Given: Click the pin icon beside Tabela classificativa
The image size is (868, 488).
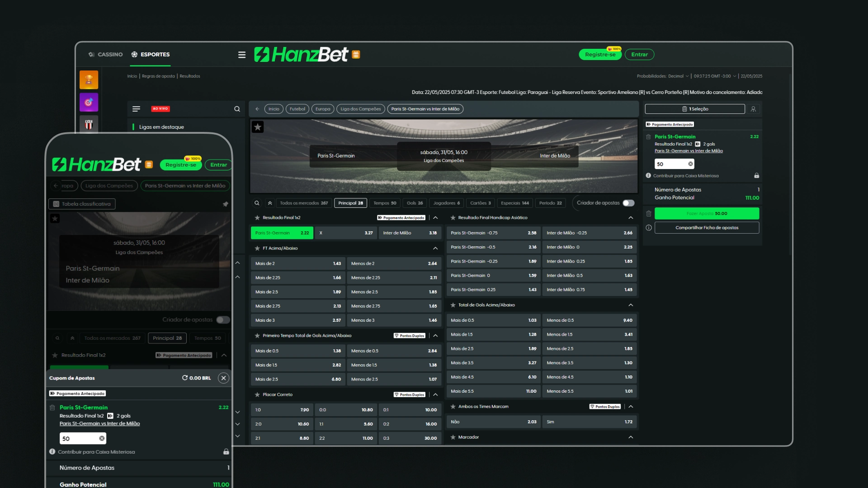Looking at the screenshot, I should pos(225,204).
